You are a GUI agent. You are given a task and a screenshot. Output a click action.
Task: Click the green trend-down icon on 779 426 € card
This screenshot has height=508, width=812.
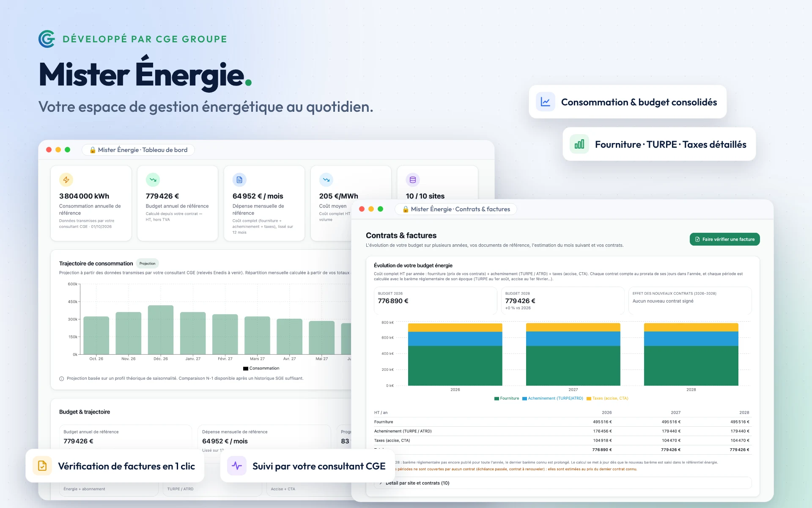pyautogui.click(x=153, y=180)
